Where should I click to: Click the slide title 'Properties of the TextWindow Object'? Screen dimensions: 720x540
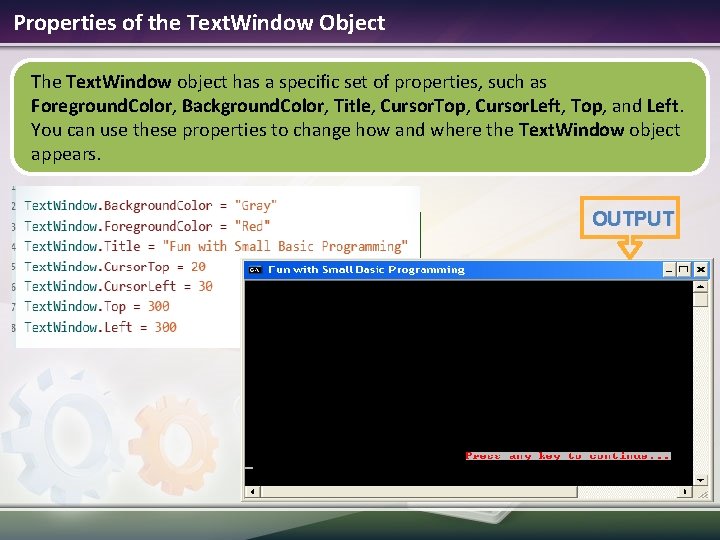pyautogui.click(x=199, y=23)
